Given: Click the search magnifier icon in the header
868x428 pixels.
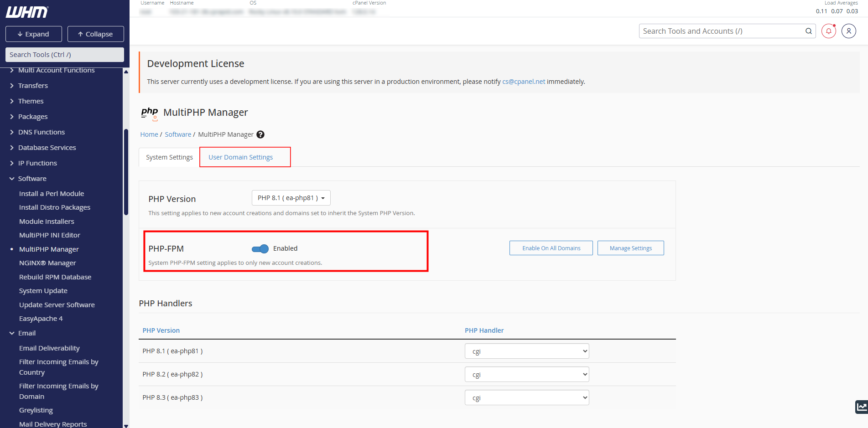Looking at the screenshot, I should (x=809, y=31).
